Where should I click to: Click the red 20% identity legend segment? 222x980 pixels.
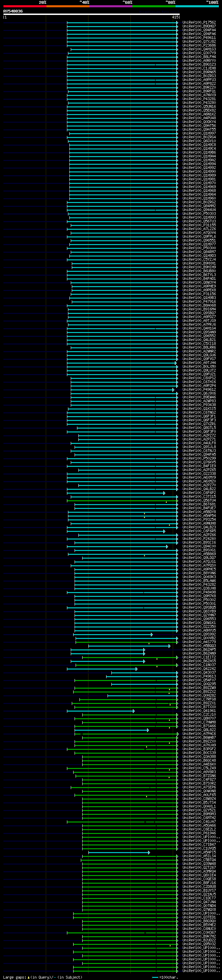coord(25,6)
